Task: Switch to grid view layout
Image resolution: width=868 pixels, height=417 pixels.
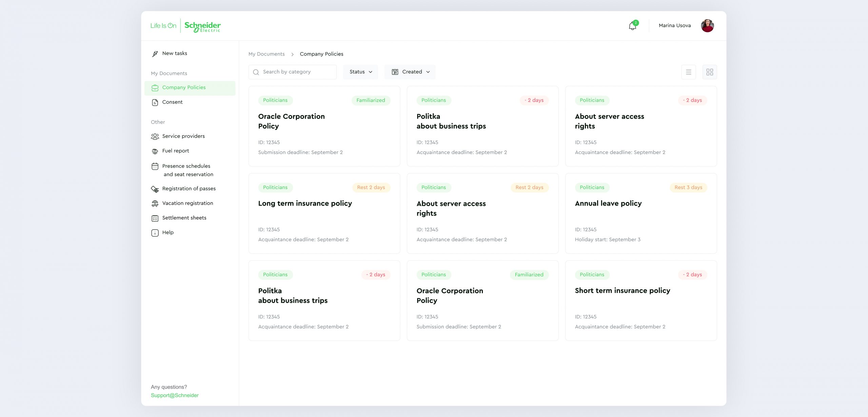Action: point(709,72)
